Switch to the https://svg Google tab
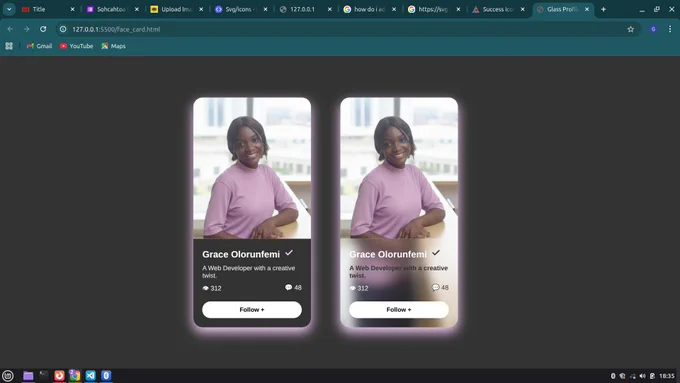 tap(434, 9)
